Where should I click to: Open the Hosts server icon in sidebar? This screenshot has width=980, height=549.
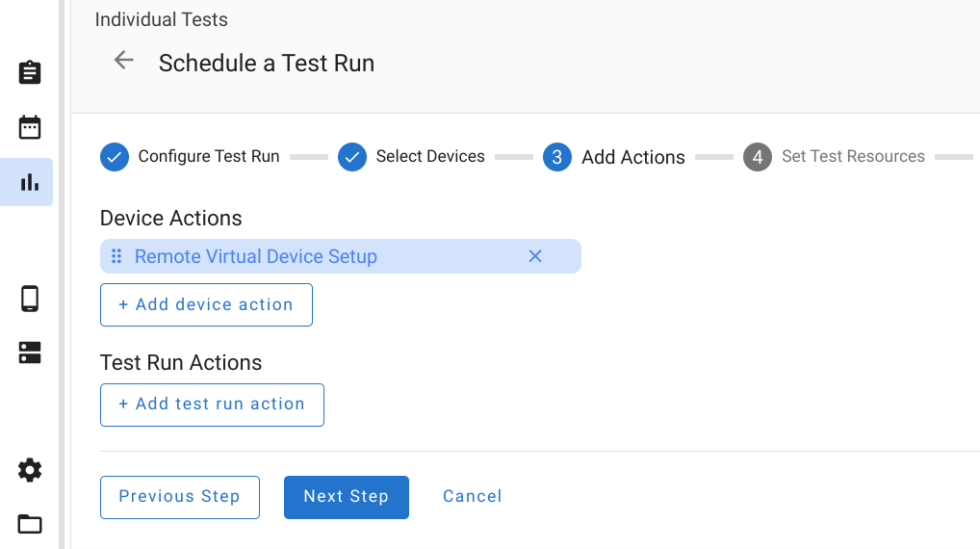[x=30, y=353]
